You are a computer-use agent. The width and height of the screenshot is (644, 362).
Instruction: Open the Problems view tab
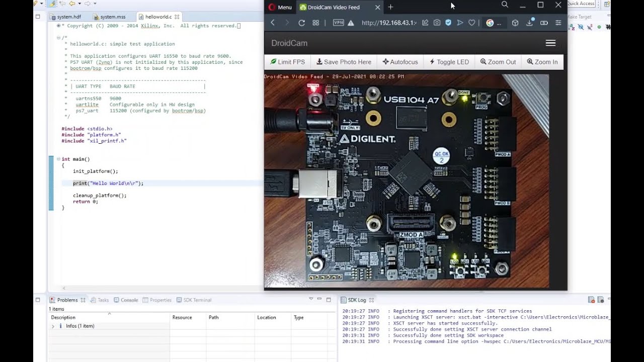tap(67, 300)
